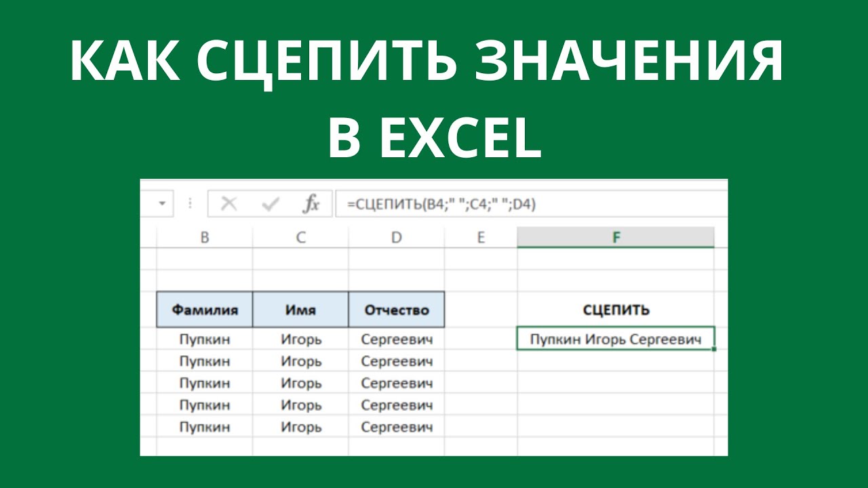Image resolution: width=868 pixels, height=488 pixels.
Task: Click the confirm checkmark icon in formula bar
Action: point(271,204)
